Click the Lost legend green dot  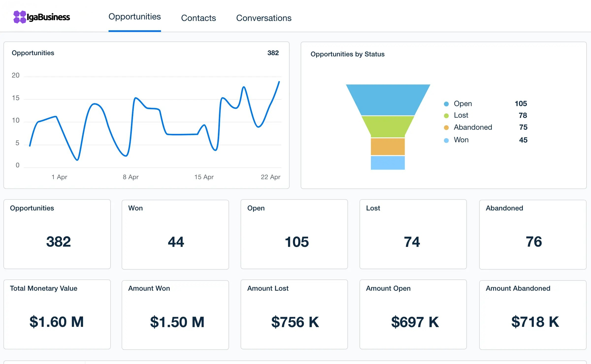click(x=446, y=116)
